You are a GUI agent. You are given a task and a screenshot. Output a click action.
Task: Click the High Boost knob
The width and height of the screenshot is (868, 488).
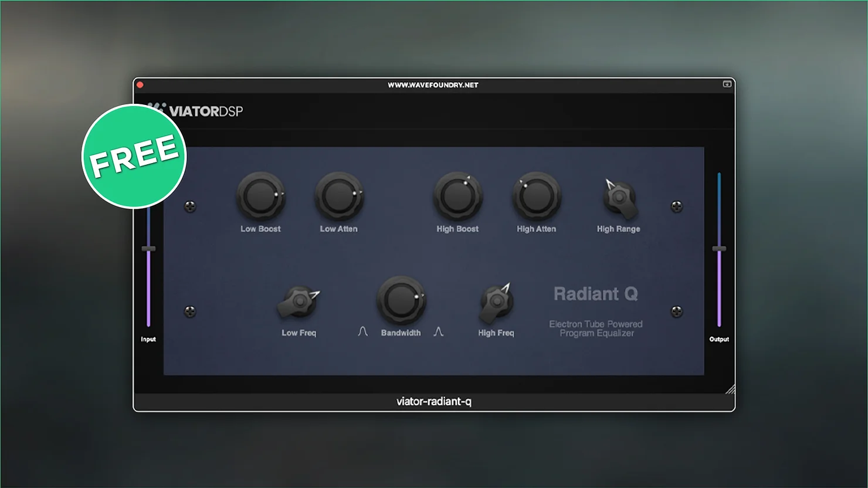pos(457,197)
